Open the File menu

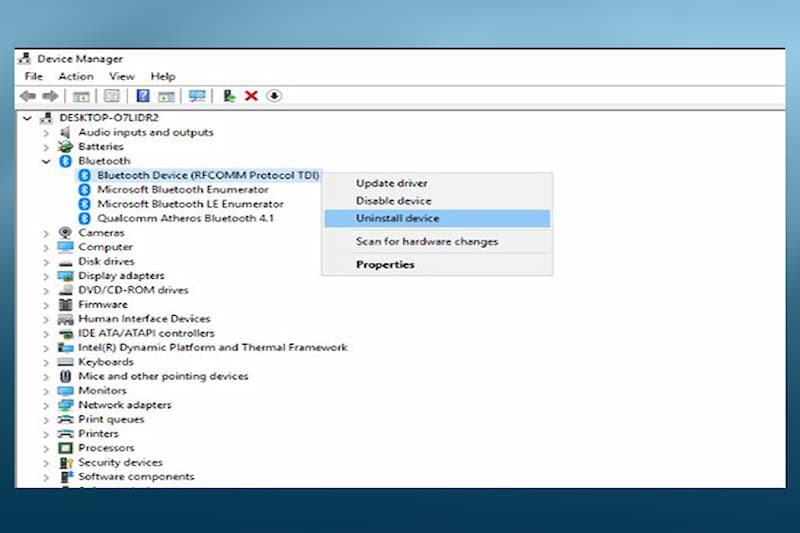(x=34, y=76)
